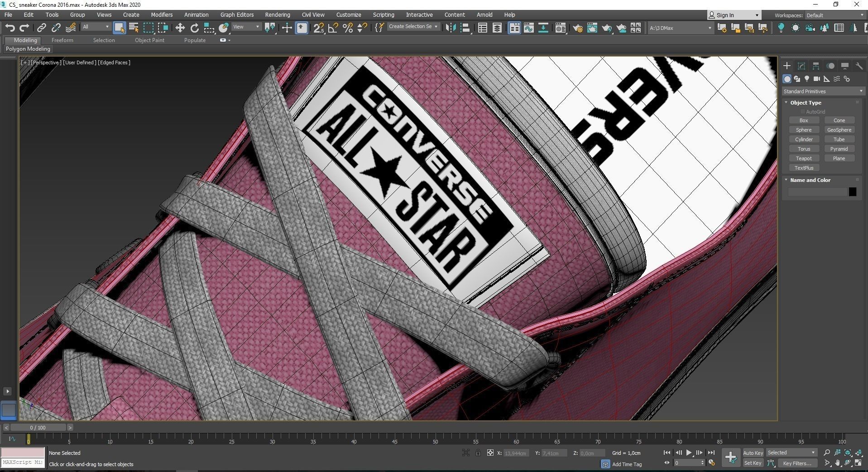
Task: Activate the Select and Rotate tool
Action: click(x=195, y=28)
